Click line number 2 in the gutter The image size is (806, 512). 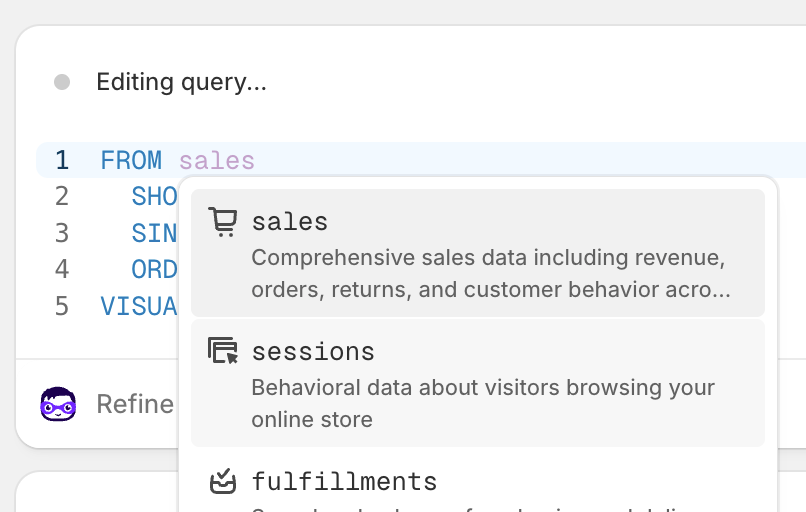coord(62,196)
